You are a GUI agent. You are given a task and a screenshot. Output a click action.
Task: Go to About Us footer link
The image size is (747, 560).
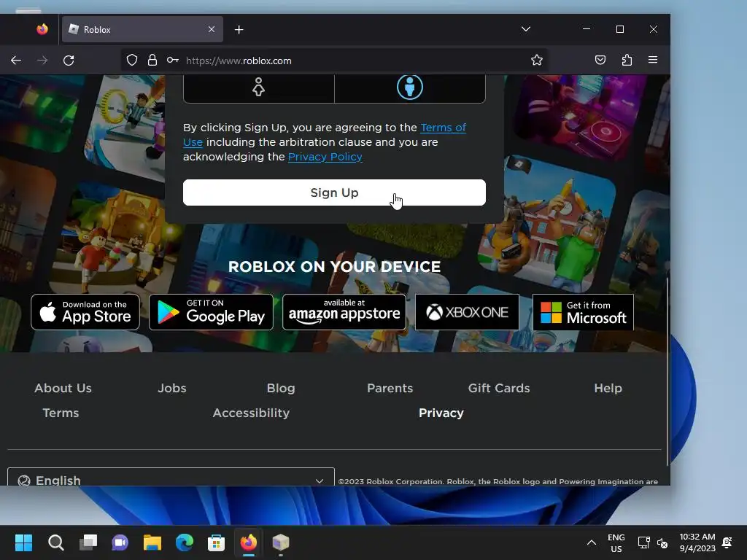tap(63, 388)
